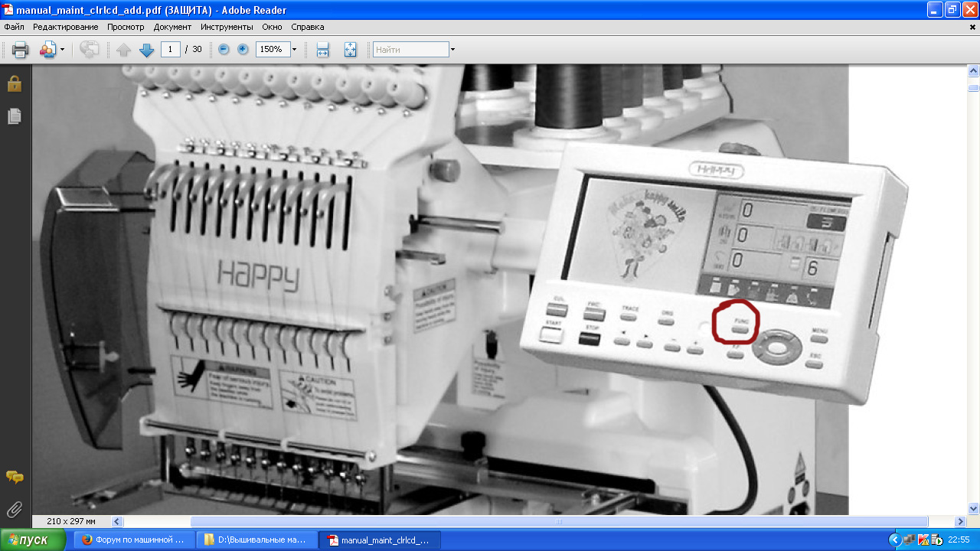Screen dimensions: 980x551
Task: Select the fit-one-full-page icon
Action: pyautogui.click(x=350, y=50)
